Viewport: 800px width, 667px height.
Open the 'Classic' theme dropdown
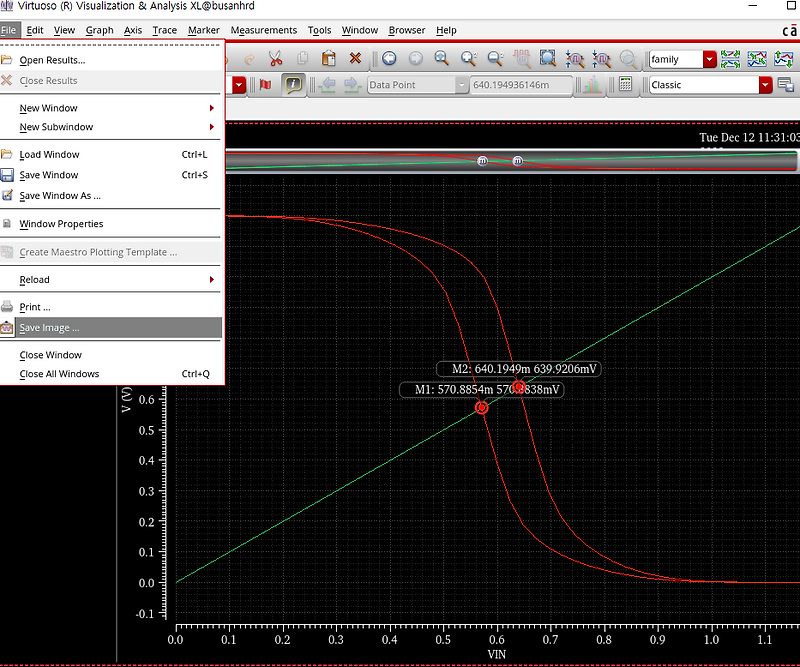(x=765, y=85)
